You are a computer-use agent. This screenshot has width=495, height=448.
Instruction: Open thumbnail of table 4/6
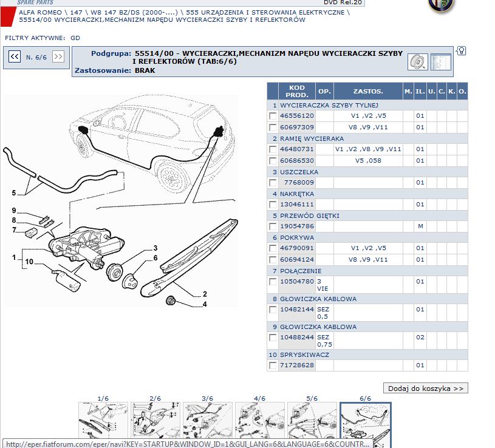[259, 420]
